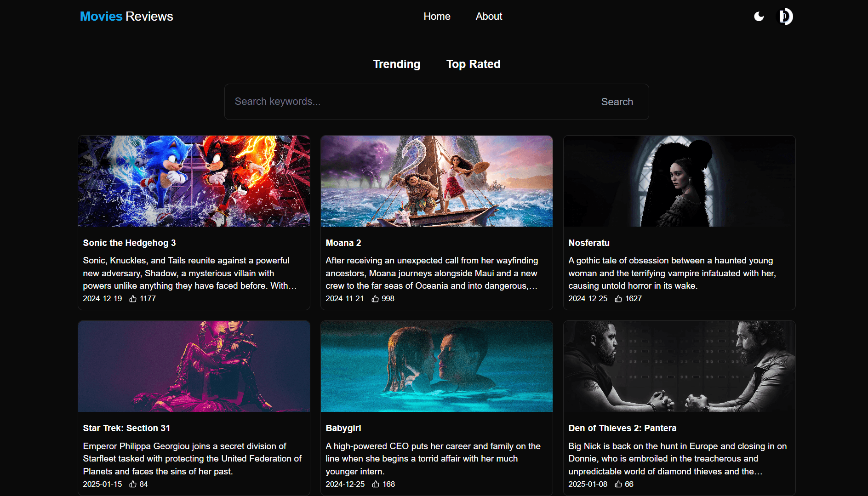This screenshot has height=496, width=868.
Task: Open the Star Trek: Section 31 poster image
Action: tap(194, 366)
